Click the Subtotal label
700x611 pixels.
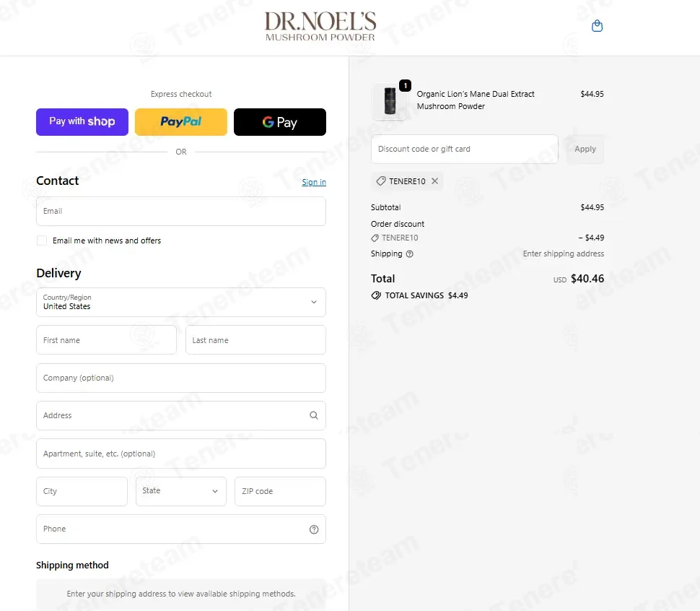click(x=385, y=207)
